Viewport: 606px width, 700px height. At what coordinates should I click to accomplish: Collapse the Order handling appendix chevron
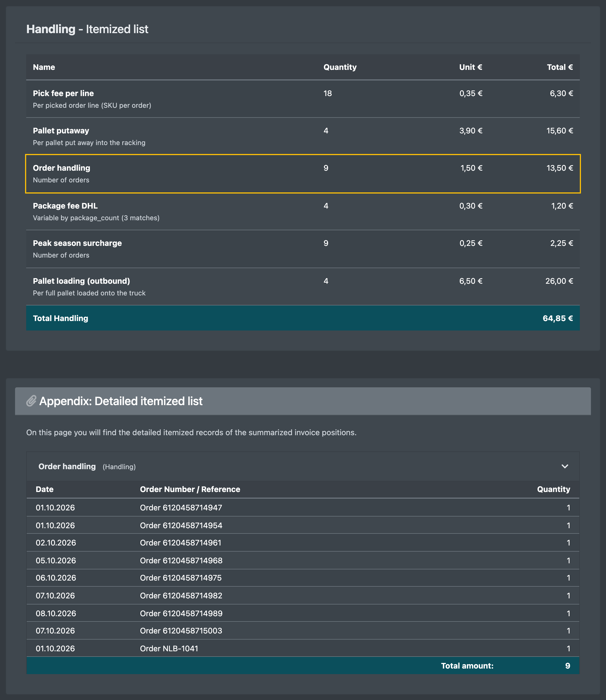pos(565,466)
